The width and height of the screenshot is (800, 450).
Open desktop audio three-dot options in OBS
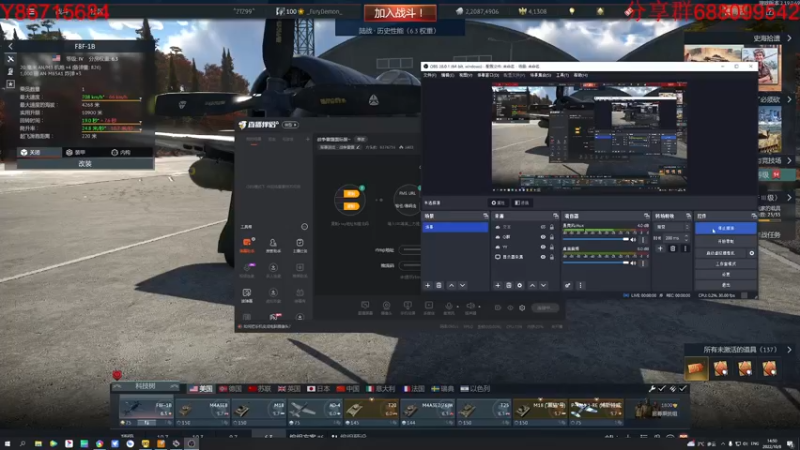643,263
